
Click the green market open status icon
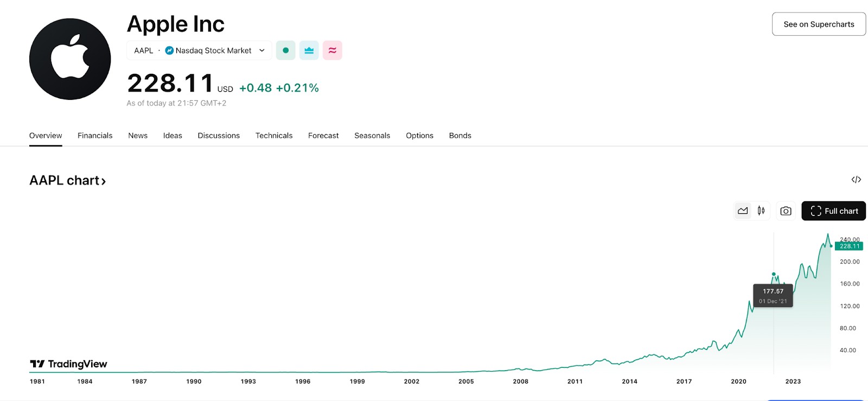point(286,50)
